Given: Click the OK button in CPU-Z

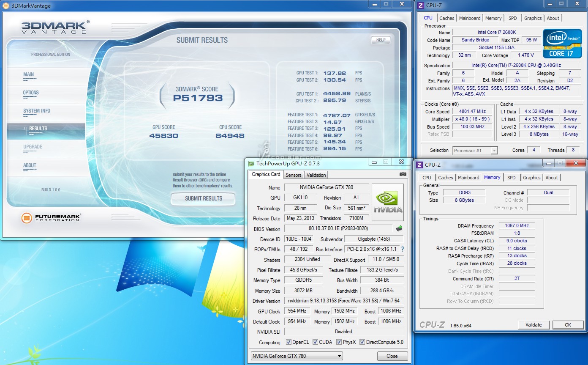Looking at the screenshot, I should (x=568, y=325).
